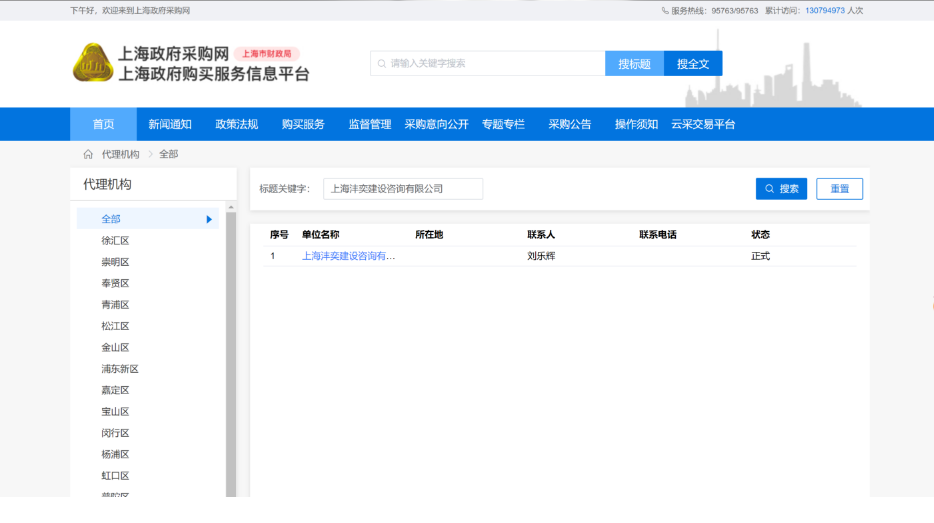The image size is (934, 523).
Task: Click the visit count 130794973
Action: [825, 11]
